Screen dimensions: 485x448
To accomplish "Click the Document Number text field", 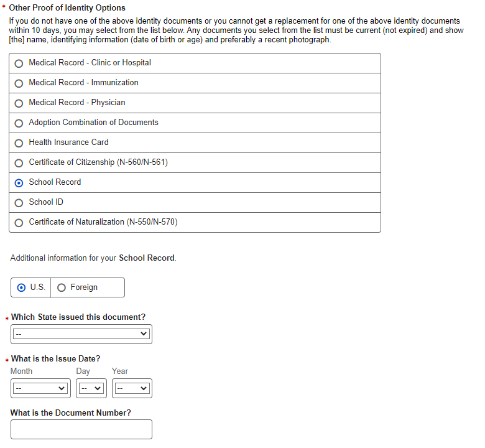I will pos(81,429).
